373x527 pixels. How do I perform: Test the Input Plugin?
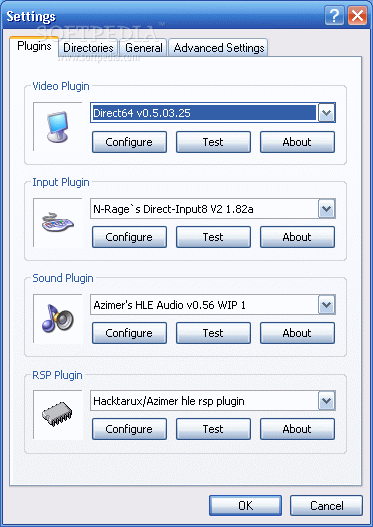213,237
